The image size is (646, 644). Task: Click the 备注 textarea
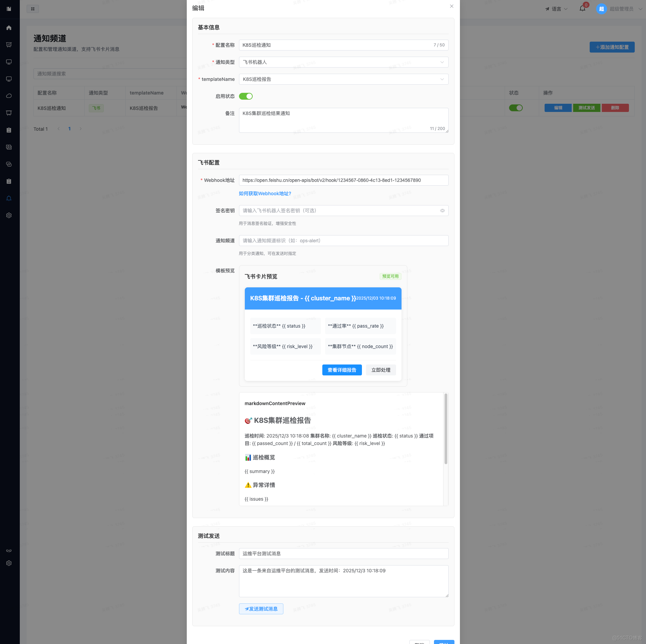(343, 120)
